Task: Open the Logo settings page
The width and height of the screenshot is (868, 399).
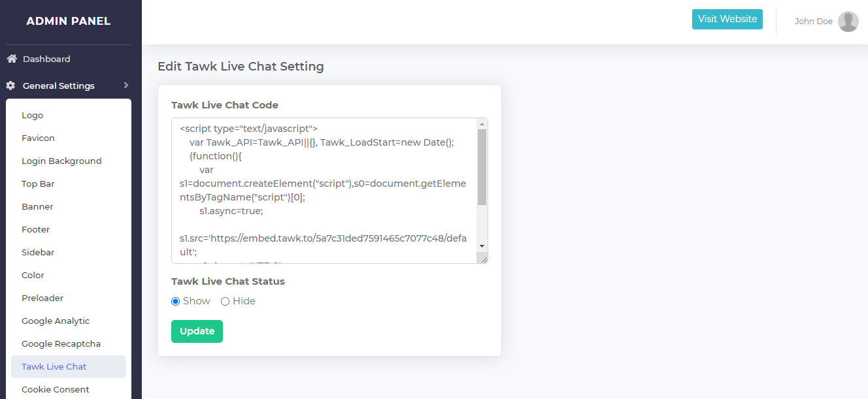Action: pos(32,115)
